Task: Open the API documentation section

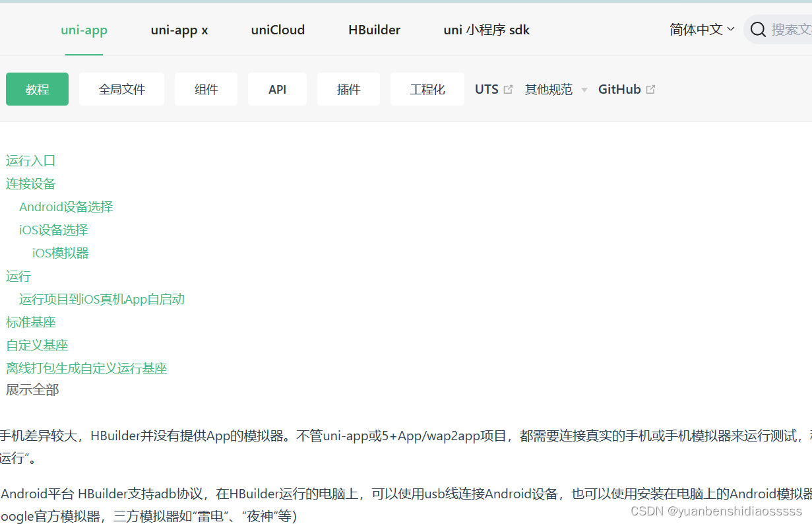Action: pos(277,88)
